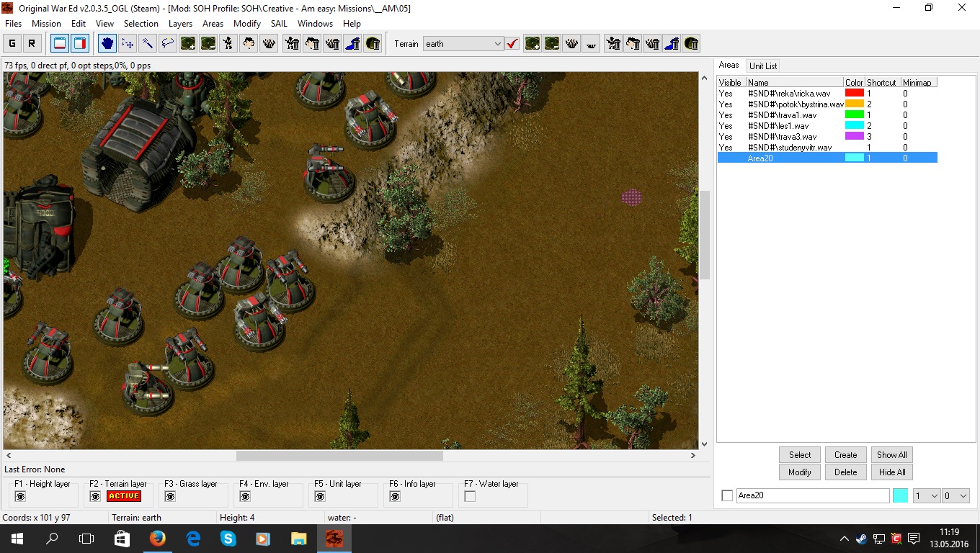Select the place unit figure icon
This screenshot has height=553, width=980.
tap(228, 43)
